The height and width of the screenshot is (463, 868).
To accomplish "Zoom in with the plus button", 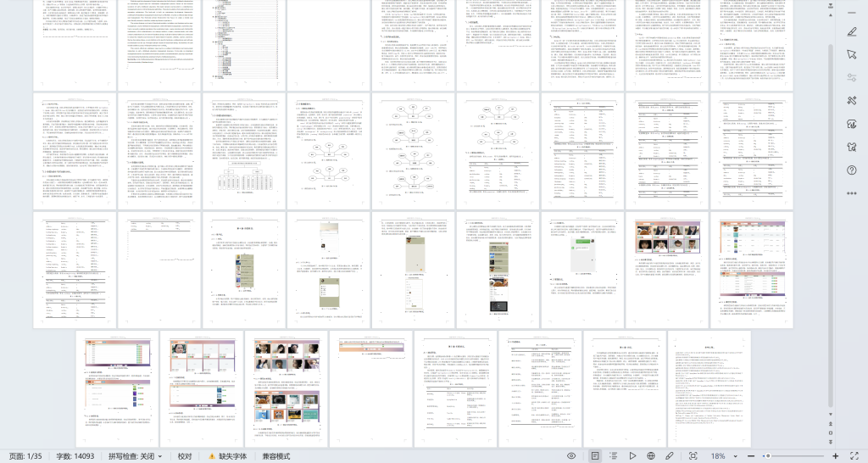I will pyautogui.click(x=835, y=456).
